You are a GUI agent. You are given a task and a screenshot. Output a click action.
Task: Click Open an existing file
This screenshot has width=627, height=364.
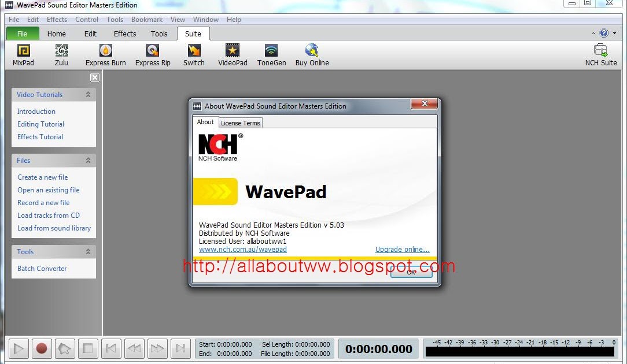tap(49, 190)
